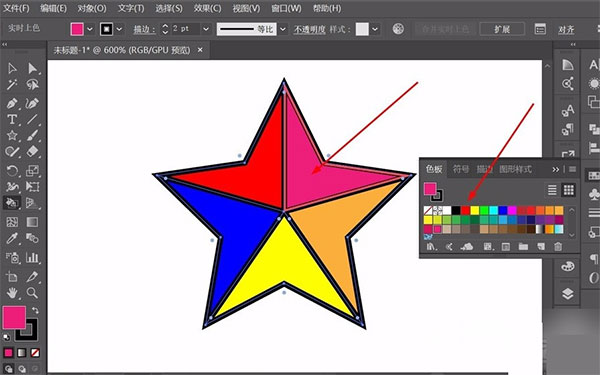Click the 不透明度 opacity link

[x=309, y=29]
